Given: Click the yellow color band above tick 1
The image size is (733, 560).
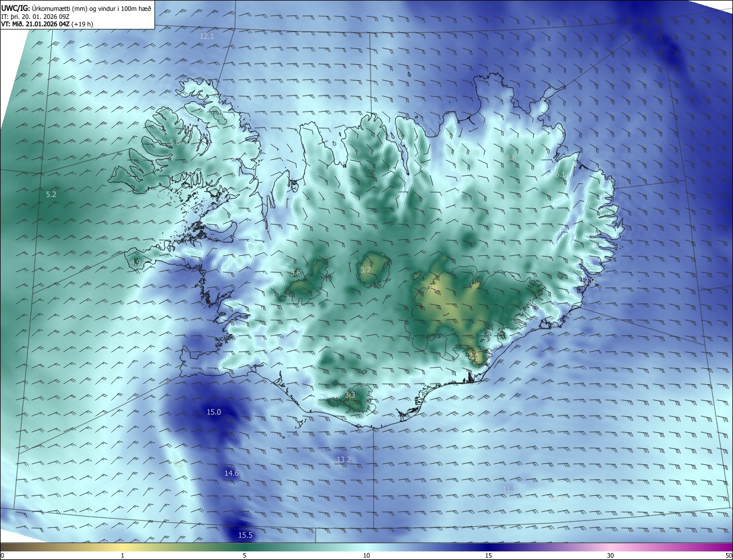Looking at the screenshot, I should click(x=123, y=547).
